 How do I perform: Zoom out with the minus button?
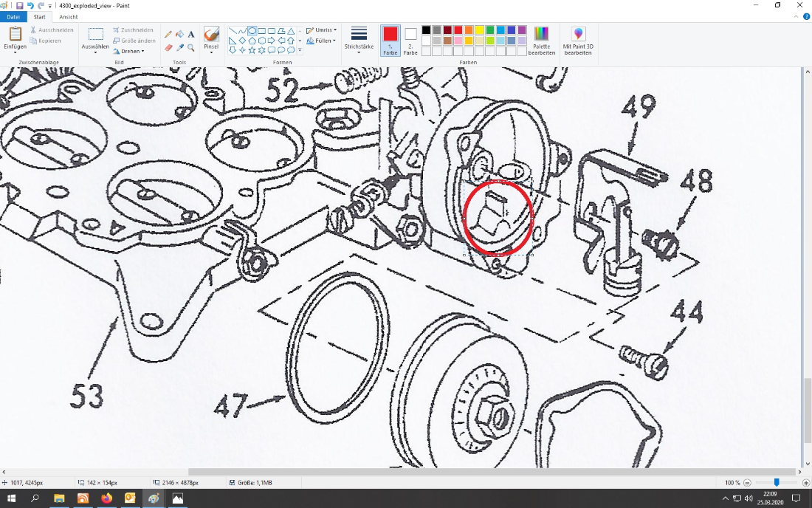[747, 483]
